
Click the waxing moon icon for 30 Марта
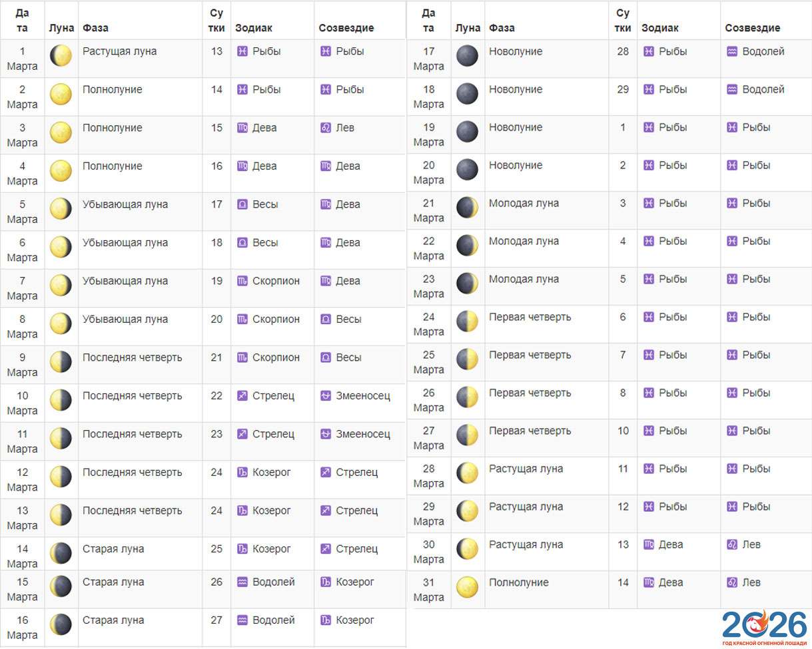tap(467, 549)
